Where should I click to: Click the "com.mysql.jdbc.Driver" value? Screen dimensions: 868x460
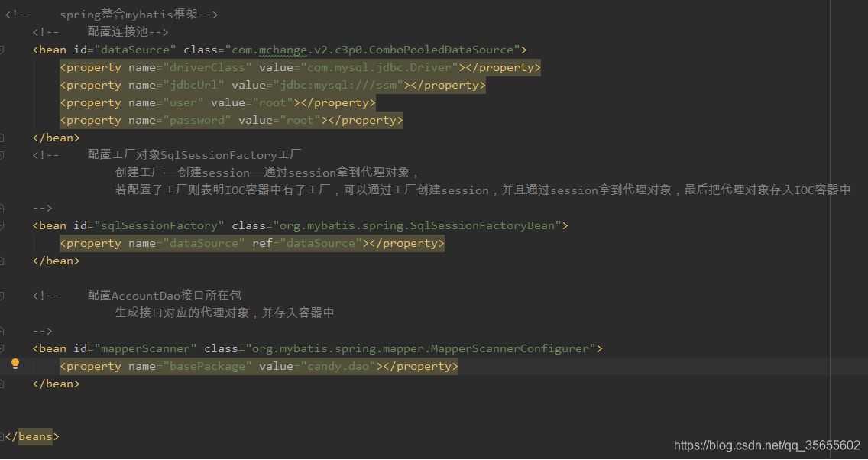[x=379, y=67]
